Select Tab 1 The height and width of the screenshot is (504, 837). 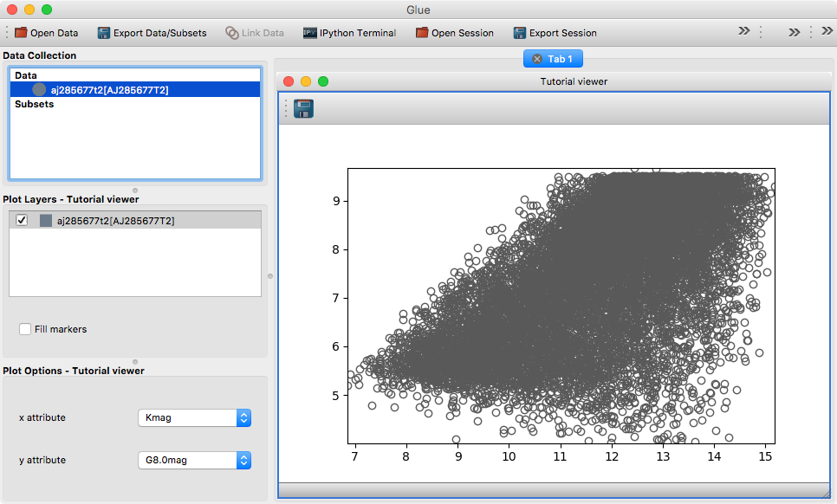(560, 59)
